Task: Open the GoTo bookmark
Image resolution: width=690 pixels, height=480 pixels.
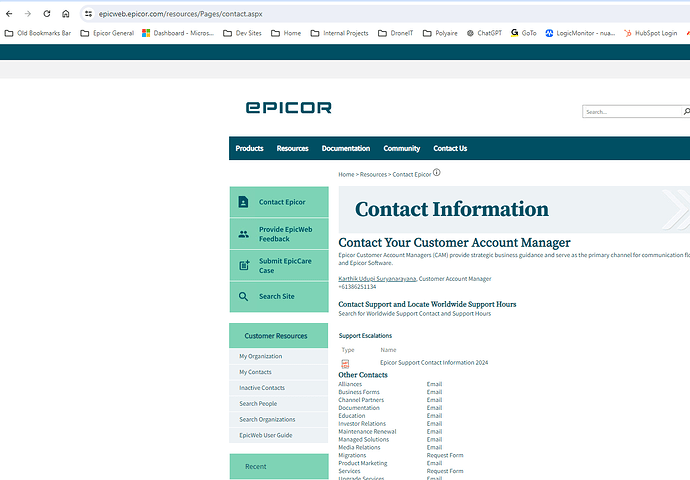Action: coord(524,33)
